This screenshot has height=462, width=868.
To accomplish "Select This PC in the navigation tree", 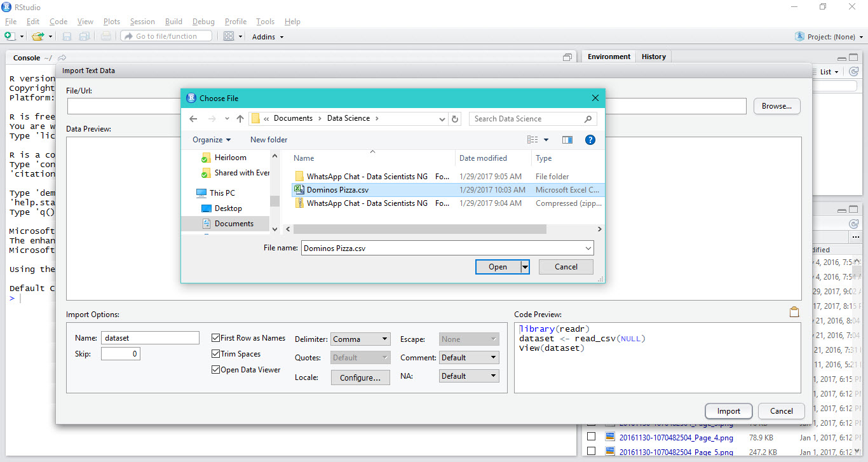I will [x=222, y=193].
